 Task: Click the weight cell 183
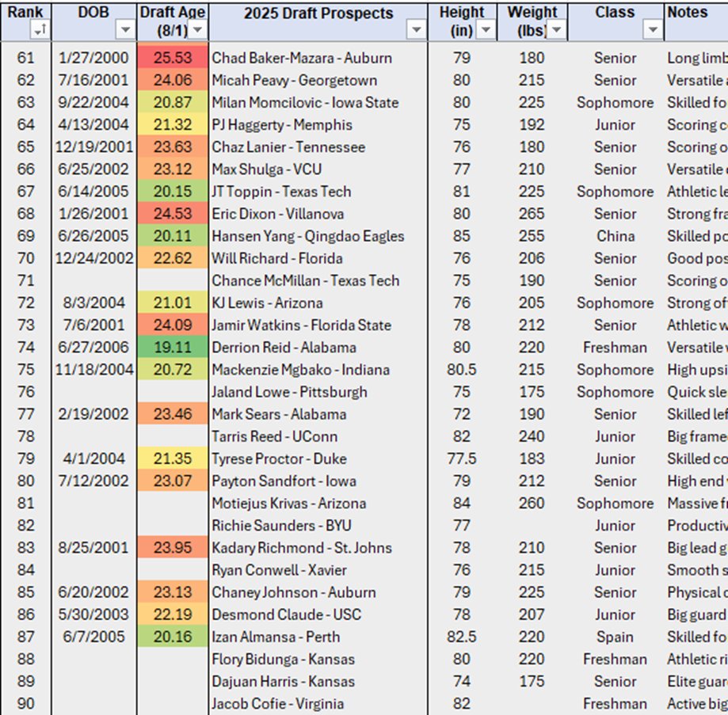pos(532,459)
